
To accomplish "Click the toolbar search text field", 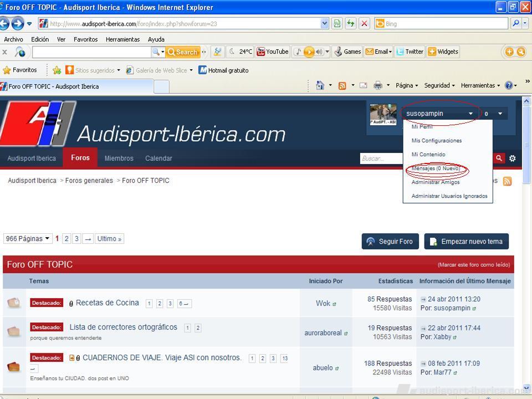I will [91, 52].
